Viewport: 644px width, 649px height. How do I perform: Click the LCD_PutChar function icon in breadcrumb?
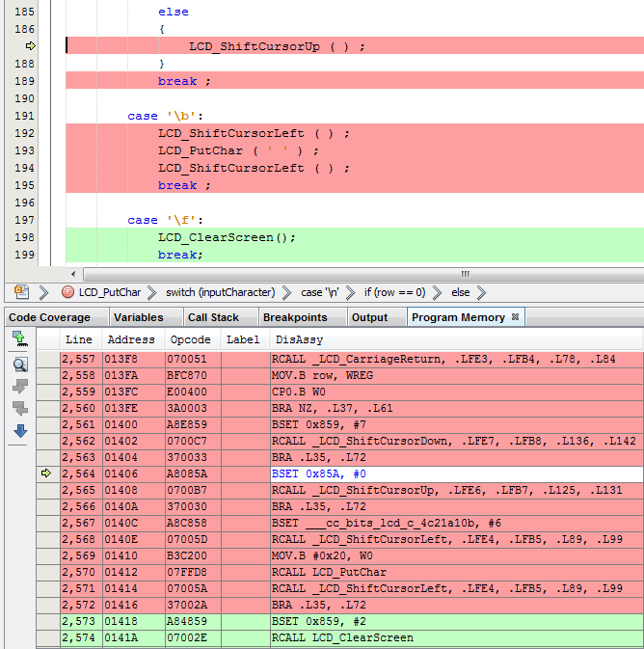[67, 292]
